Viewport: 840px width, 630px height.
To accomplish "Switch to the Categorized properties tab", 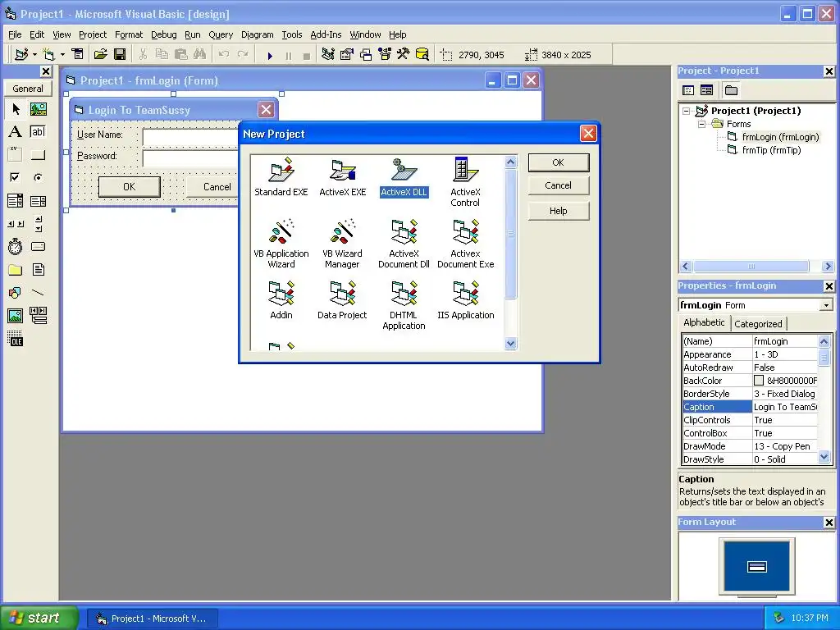I will coord(758,323).
